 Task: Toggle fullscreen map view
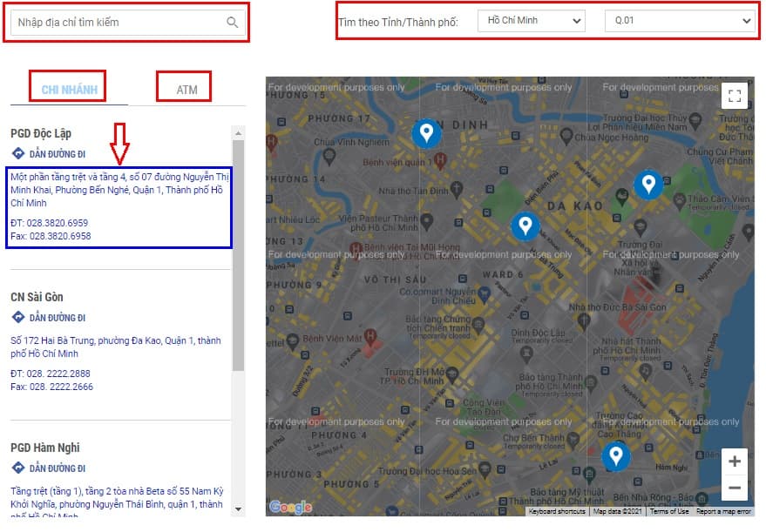tap(734, 97)
